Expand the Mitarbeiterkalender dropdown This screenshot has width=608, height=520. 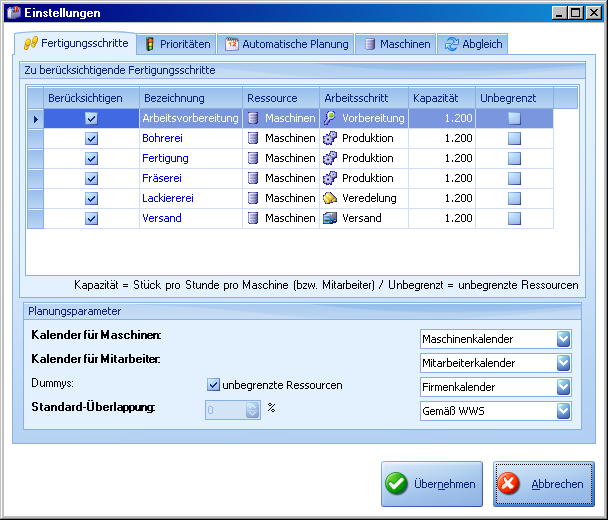(x=563, y=362)
